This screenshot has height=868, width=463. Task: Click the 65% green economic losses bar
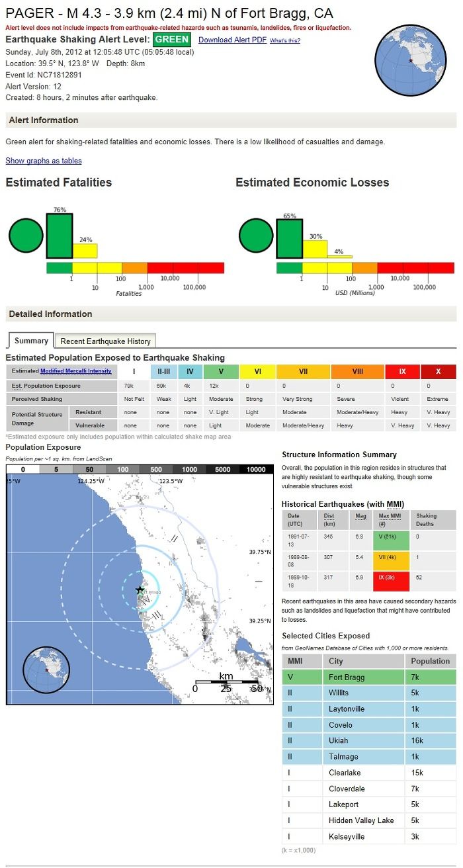click(290, 238)
